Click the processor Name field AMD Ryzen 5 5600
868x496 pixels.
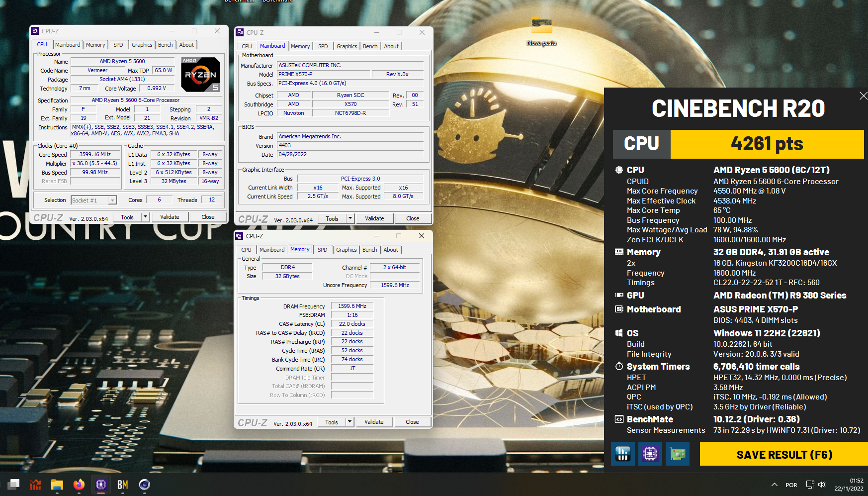click(x=122, y=61)
